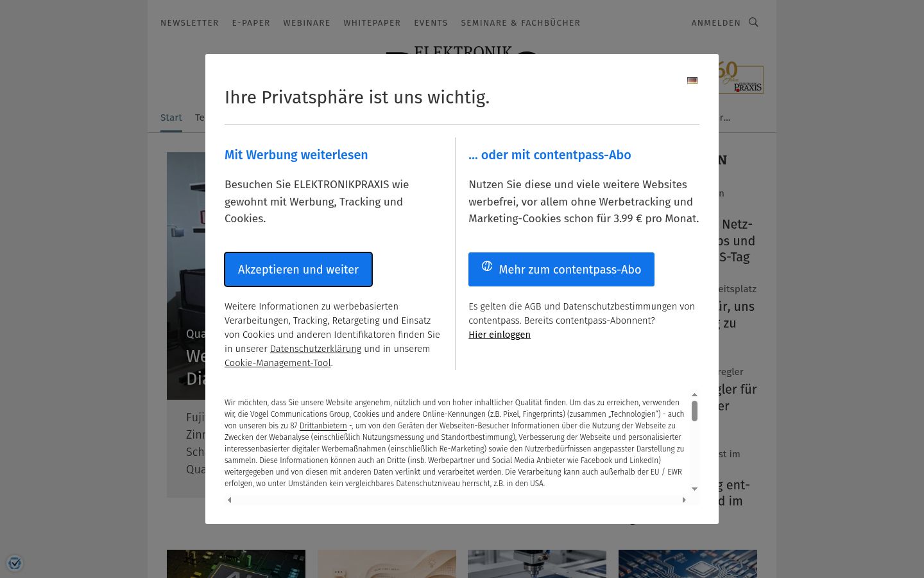Screen dimensions: 924x578
Task: Open Seminare & Fachbücher menu
Action: pos(520,23)
